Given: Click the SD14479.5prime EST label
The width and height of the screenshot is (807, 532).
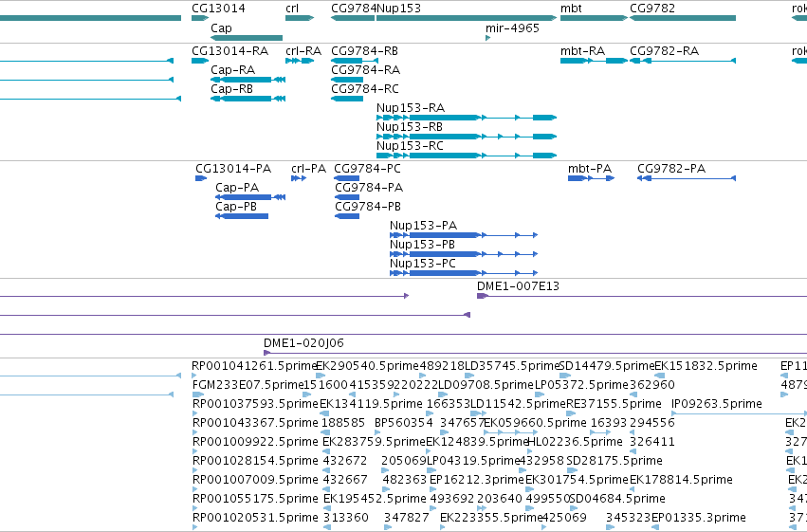Looking at the screenshot, I should 607,366.
